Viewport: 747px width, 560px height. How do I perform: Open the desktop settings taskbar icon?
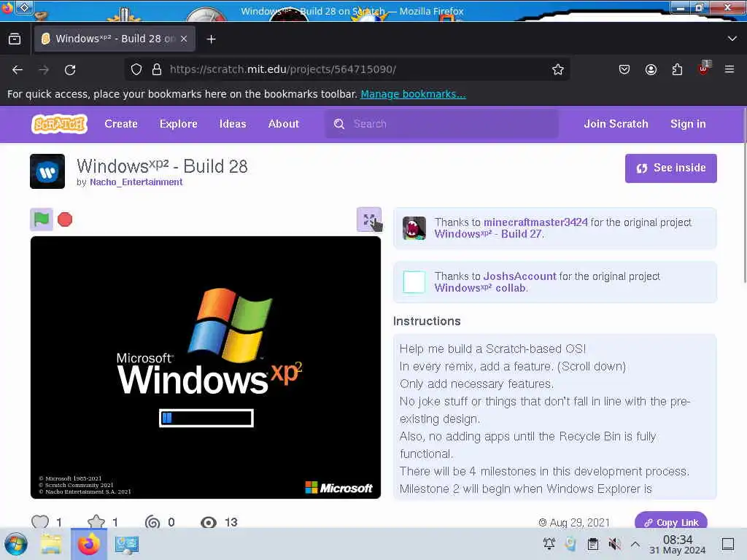(x=127, y=544)
